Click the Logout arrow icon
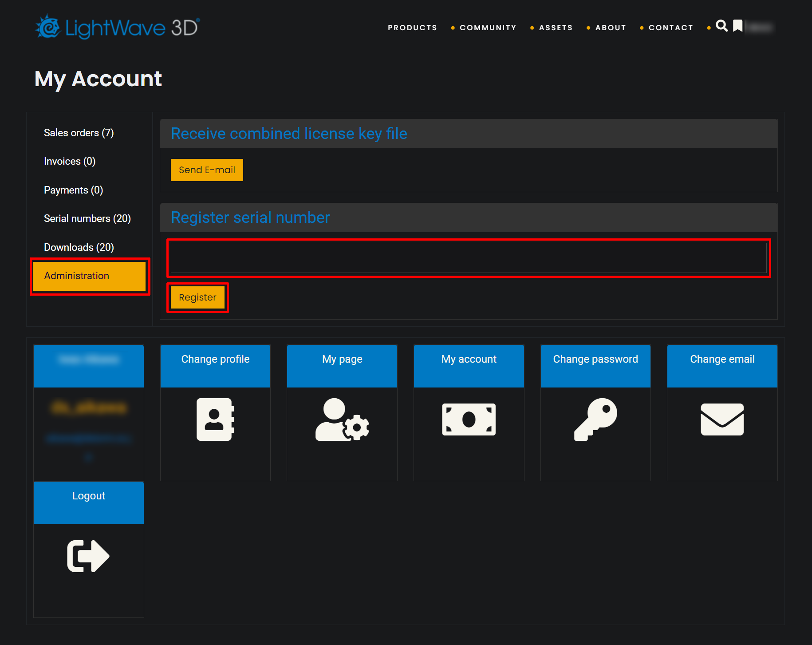The height and width of the screenshot is (645, 812). coord(88,556)
